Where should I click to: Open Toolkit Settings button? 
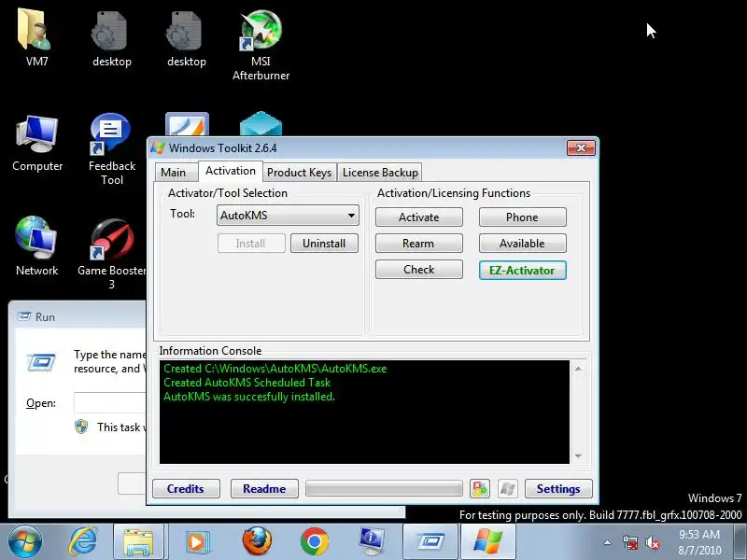[558, 488]
